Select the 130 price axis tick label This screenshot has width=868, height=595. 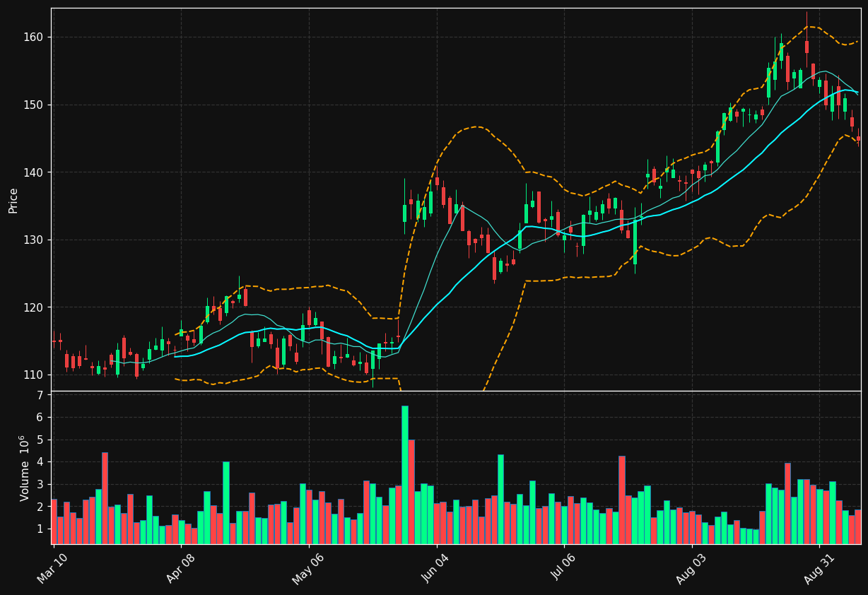(35, 240)
